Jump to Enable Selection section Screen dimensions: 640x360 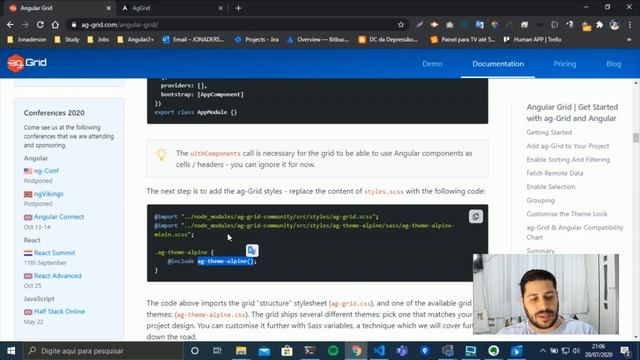point(551,187)
